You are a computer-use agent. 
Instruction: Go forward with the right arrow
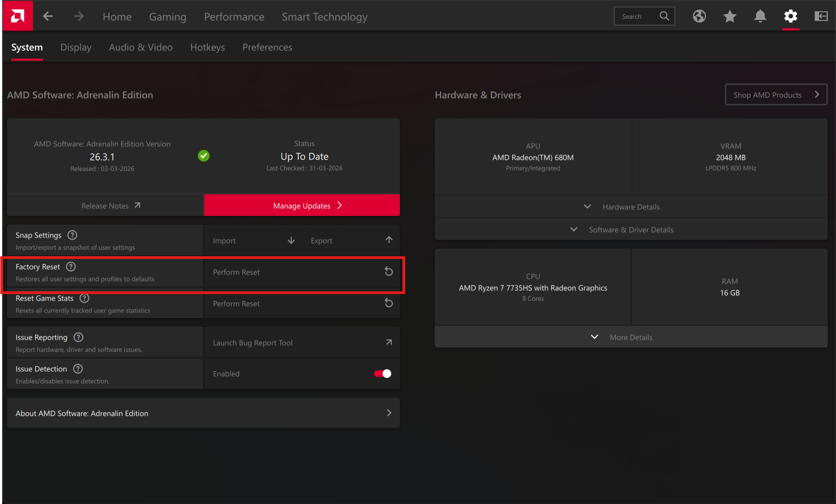[x=79, y=17]
